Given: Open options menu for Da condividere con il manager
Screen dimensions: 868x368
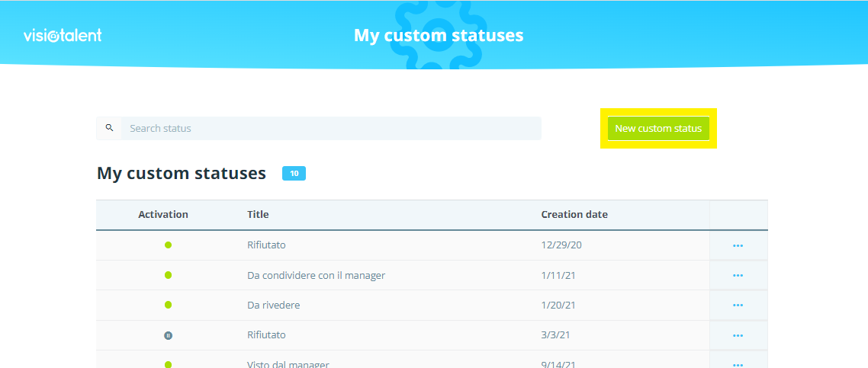Looking at the screenshot, I should pyautogui.click(x=738, y=275).
